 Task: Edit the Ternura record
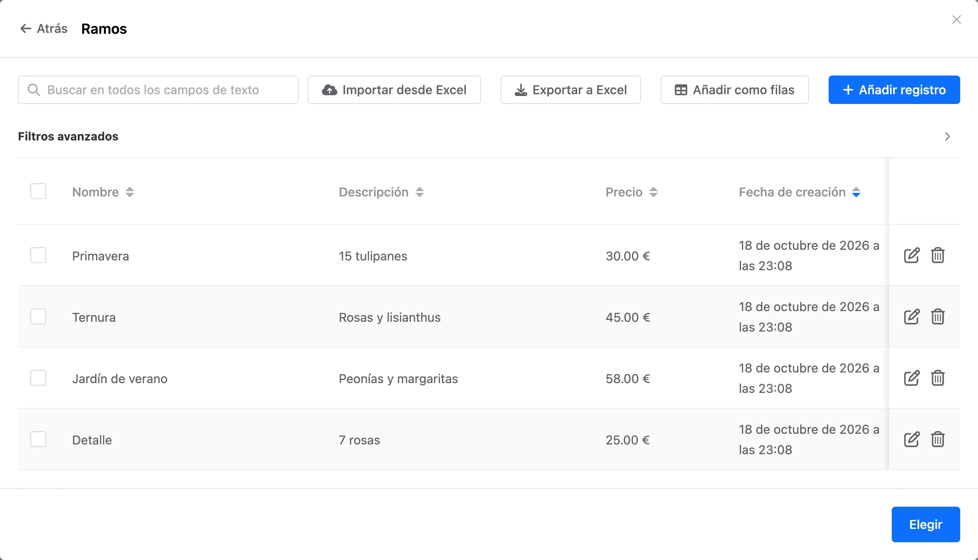tap(911, 316)
